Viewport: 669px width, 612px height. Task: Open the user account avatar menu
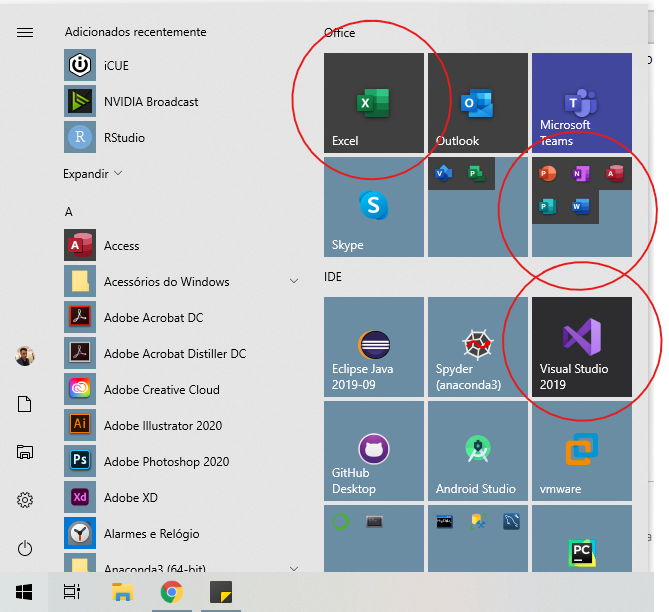coord(25,356)
